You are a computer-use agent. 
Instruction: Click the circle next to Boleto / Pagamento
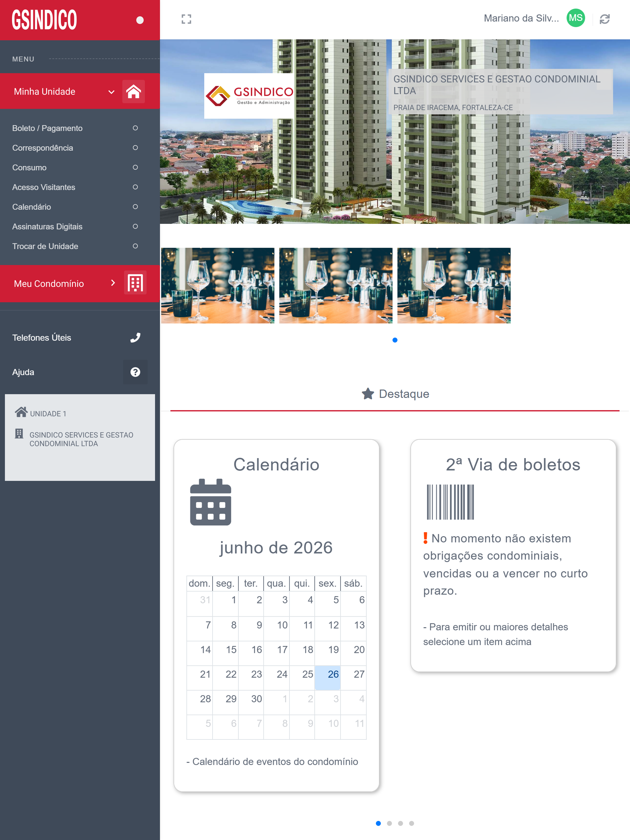click(135, 128)
